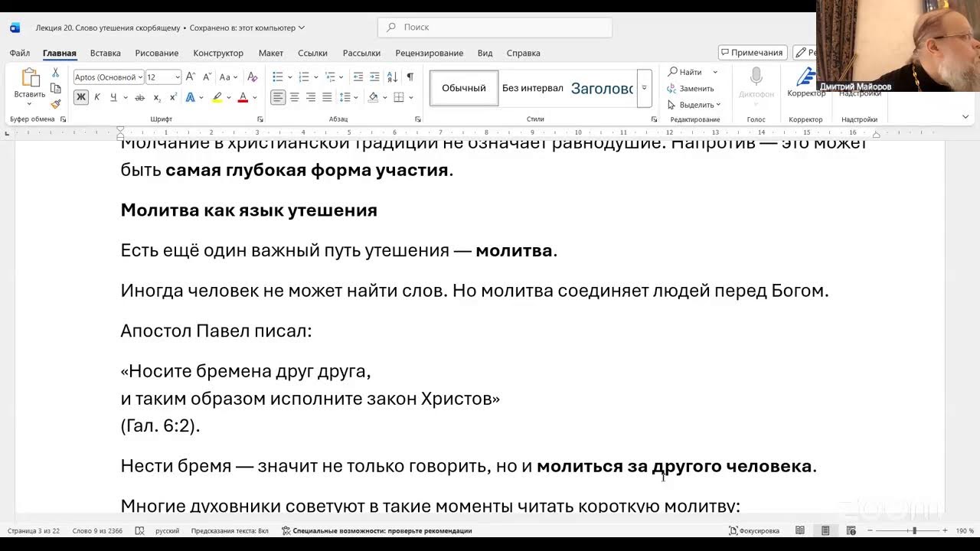Switch to the Макет ribbon tab
The width and height of the screenshot is (980, 551).
click(x=271, y=53)
